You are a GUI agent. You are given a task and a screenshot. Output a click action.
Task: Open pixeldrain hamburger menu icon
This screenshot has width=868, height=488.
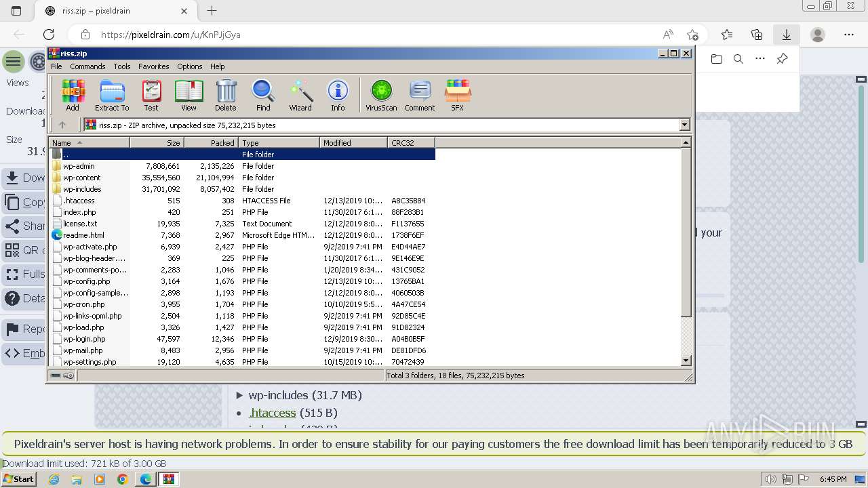coord(13,62)
